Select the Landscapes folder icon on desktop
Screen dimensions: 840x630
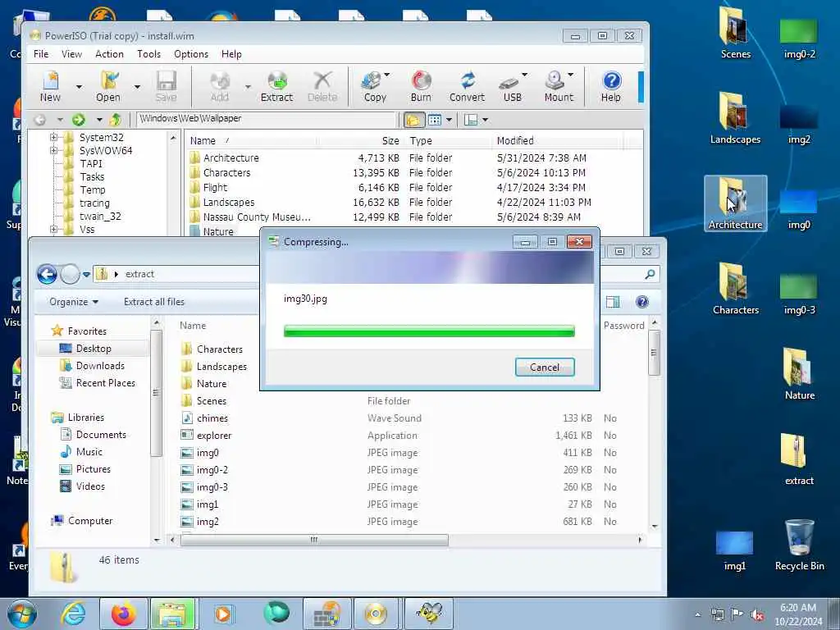point(735,118)
